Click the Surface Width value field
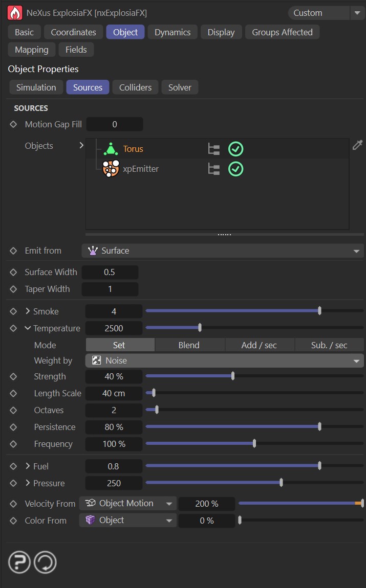This screenshot has width=366, height=588. coord(110,272)
